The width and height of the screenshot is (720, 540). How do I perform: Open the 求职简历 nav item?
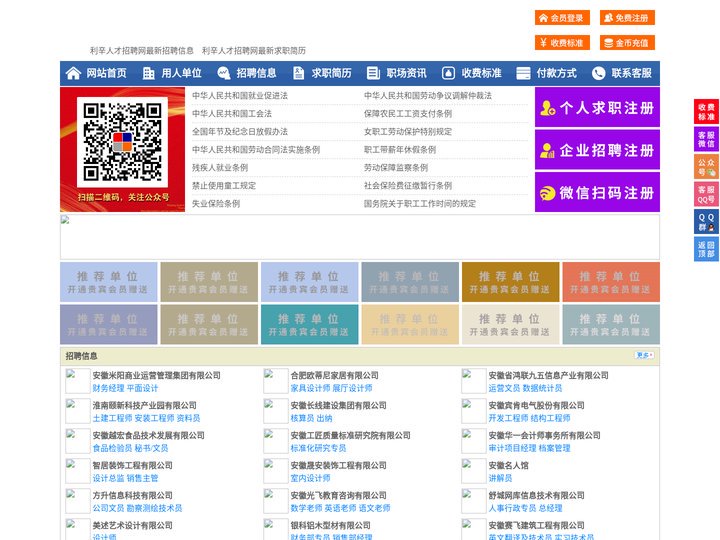(332, 73)
